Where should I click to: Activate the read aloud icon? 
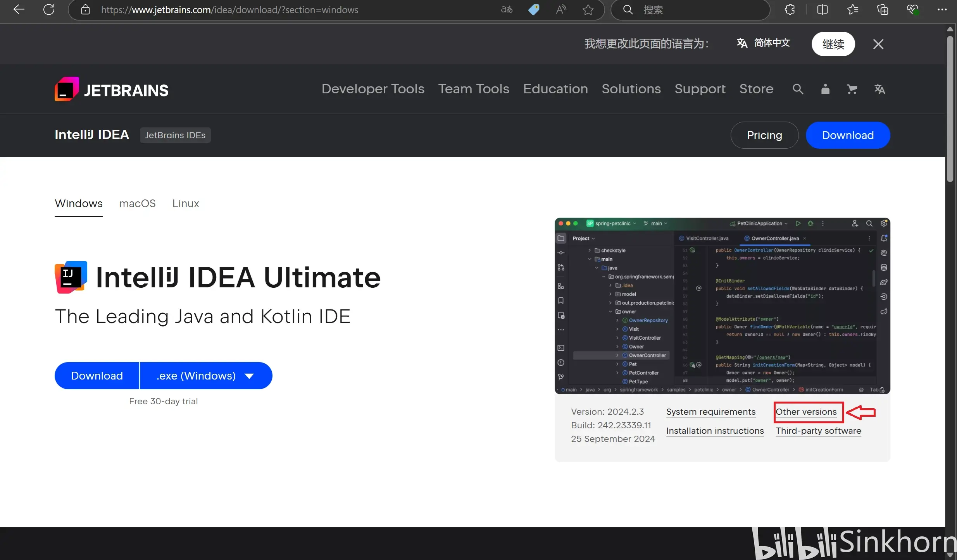tap(561, 10)
